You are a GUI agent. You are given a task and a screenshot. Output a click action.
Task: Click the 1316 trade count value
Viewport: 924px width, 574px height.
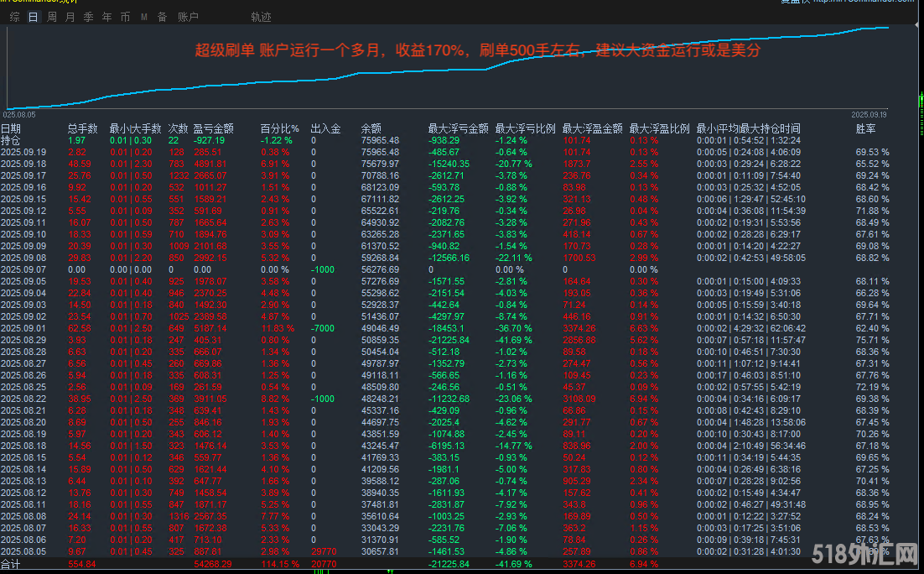click(x=179, y=517)
